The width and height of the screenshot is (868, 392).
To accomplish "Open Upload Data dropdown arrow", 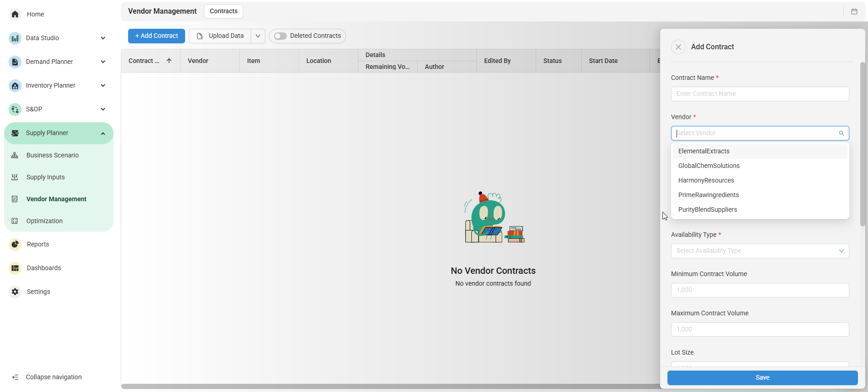I will [258, 36].
